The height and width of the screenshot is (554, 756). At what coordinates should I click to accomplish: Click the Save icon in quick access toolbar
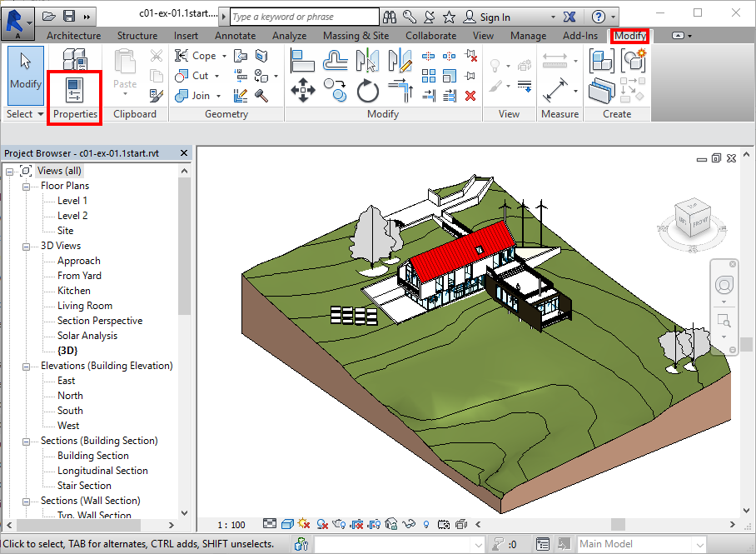point(69,16)
